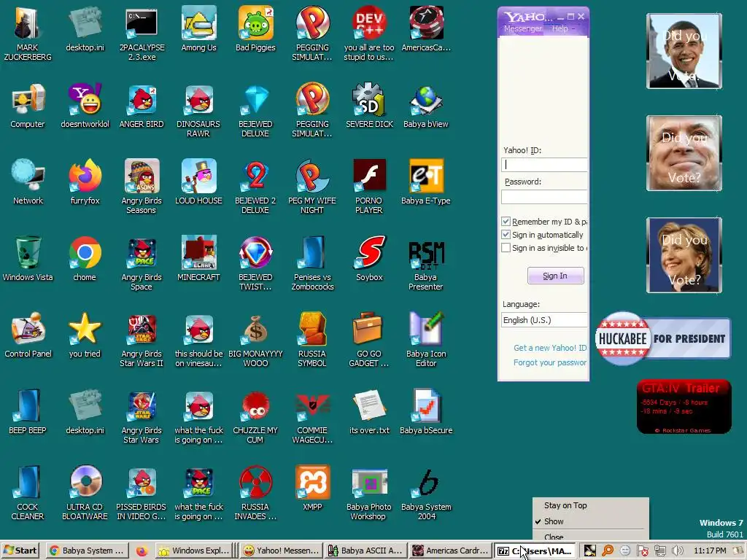Viewport: 747px width, 560px height.
Task: Open the Soybox desktop icon
Action: (x=369, y=259)
